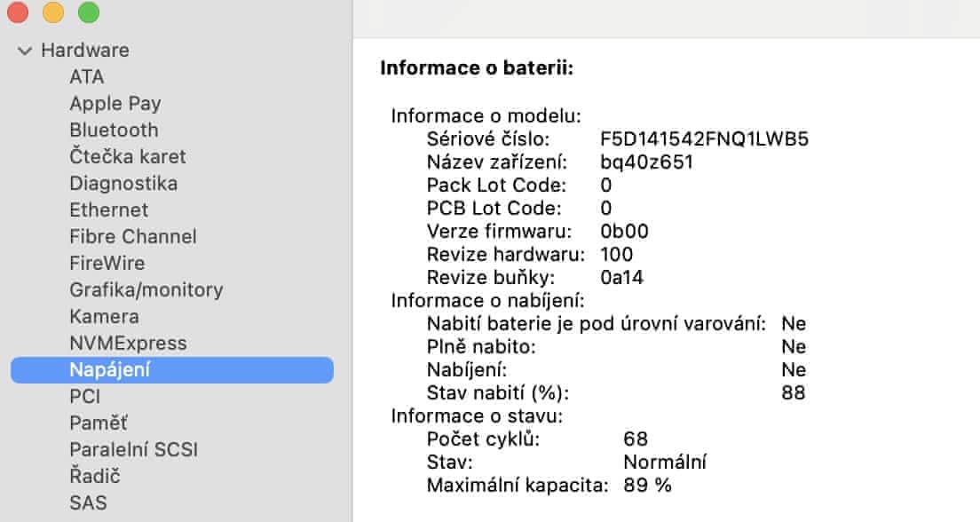Select PCI in the sidebar
The width and height of the screenshot is (980, 522).
pos(84,397)
